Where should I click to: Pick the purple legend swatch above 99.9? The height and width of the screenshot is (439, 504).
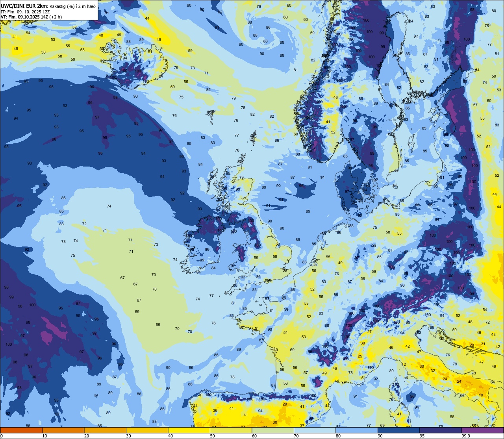(482, 430)
